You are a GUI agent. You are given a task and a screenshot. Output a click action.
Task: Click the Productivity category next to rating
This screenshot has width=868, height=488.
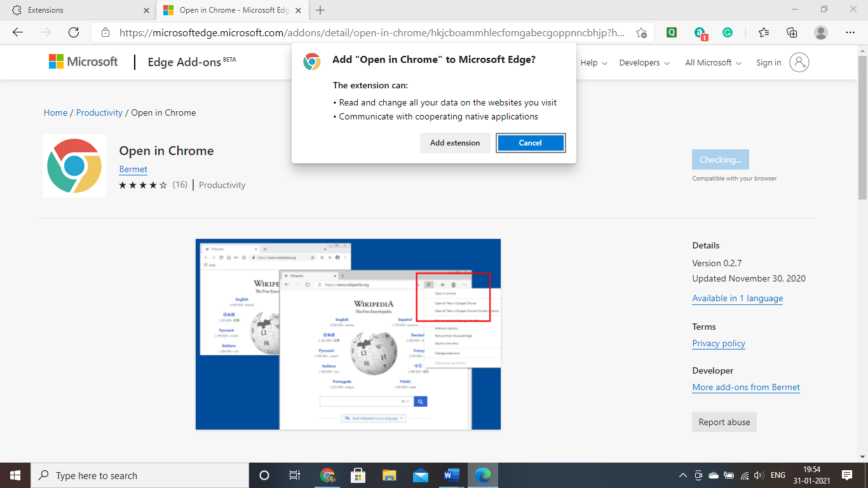pyautogui.click(x=222, y=185)
